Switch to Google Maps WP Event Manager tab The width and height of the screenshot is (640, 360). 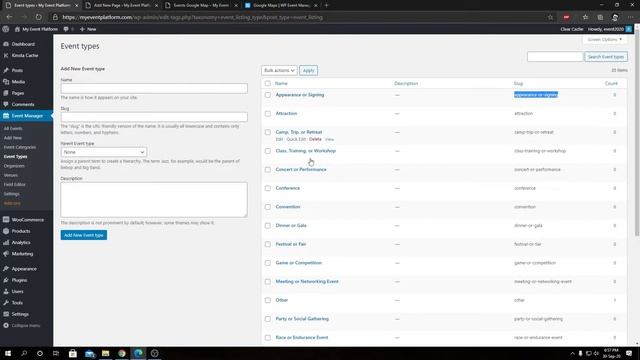point(281,5)
